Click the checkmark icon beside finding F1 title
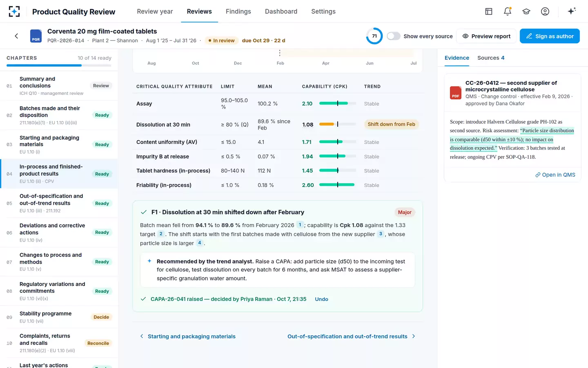The width and height of the screenshot is (588, 368). pyautogui.click(x=144, y=212)
